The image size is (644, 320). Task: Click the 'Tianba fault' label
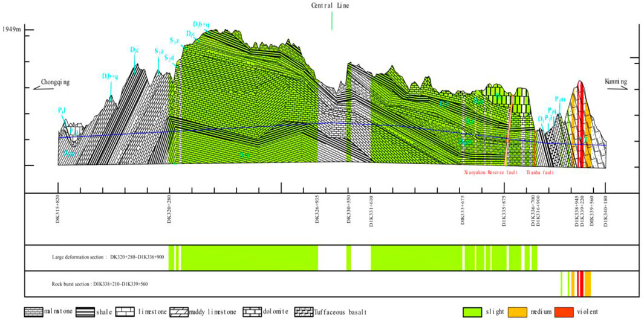tap(539, 173)
